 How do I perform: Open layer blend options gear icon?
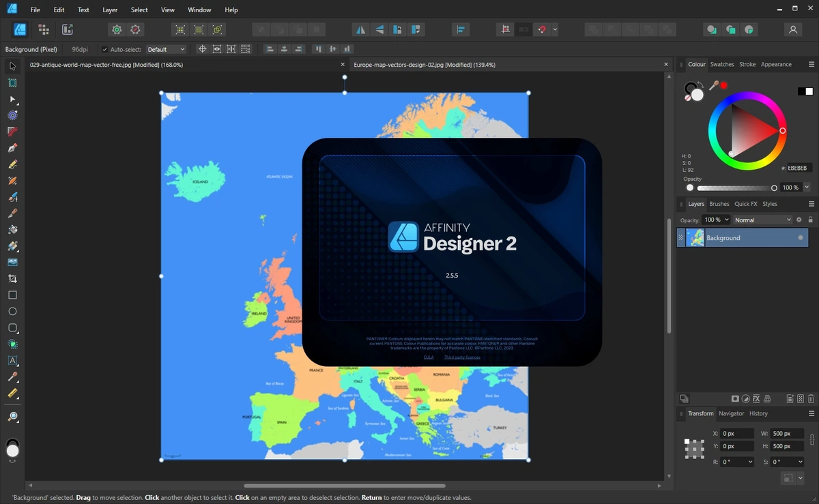click(799, 220)
